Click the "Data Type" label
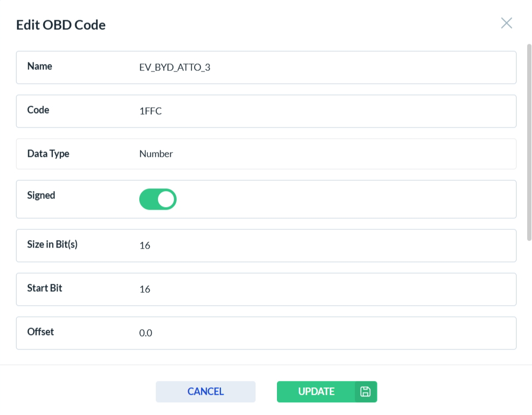 [49, 154]
